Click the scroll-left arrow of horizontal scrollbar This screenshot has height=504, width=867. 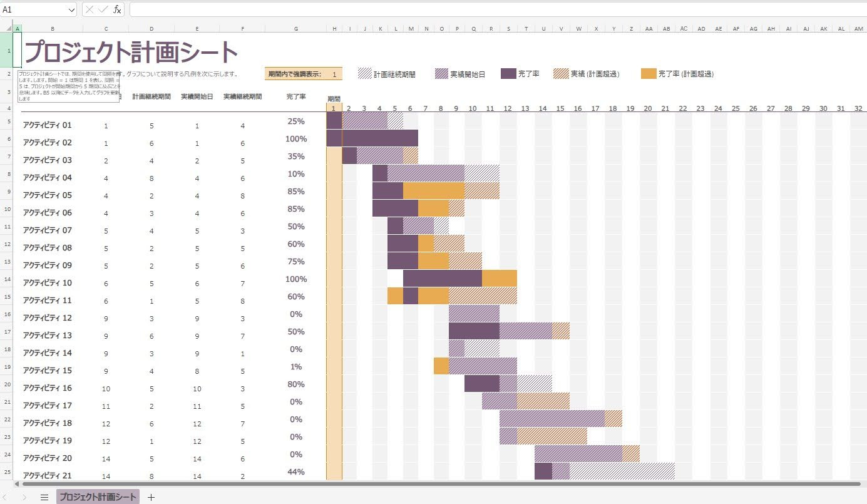tap(17, 484)
